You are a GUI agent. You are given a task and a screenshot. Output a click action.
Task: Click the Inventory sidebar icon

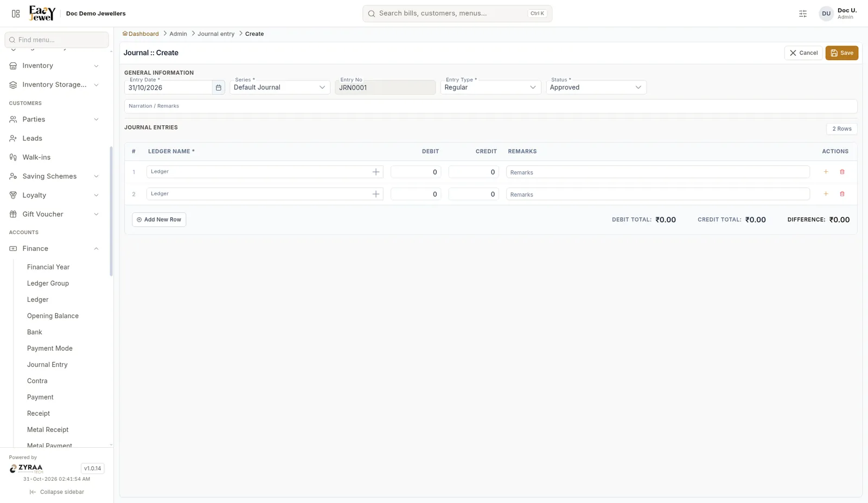[13, 66]
